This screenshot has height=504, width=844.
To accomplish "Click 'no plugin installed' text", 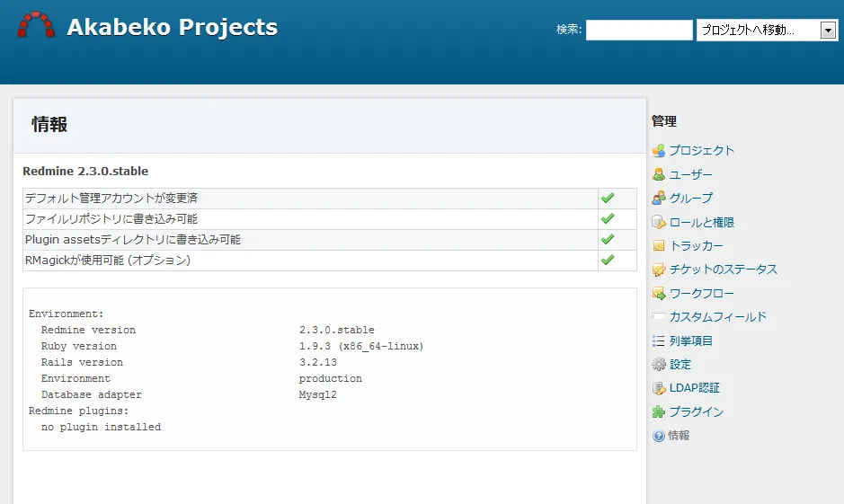I will (x=102, y=427).
